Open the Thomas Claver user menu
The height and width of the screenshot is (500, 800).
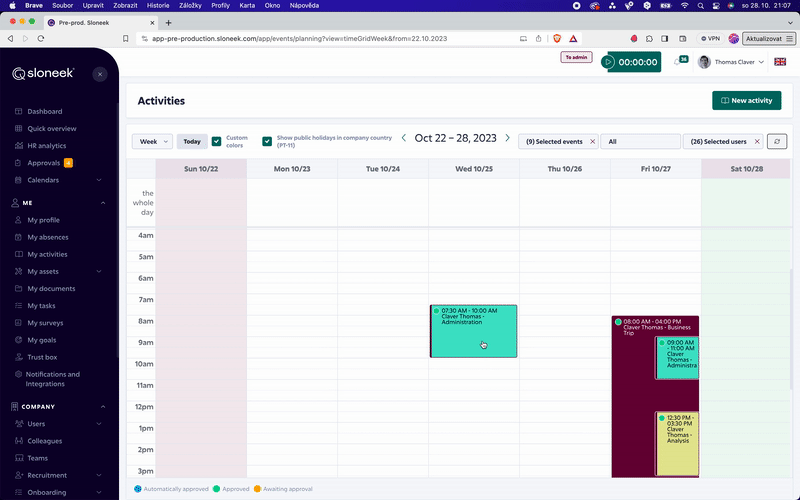click(x=730, y=62)
